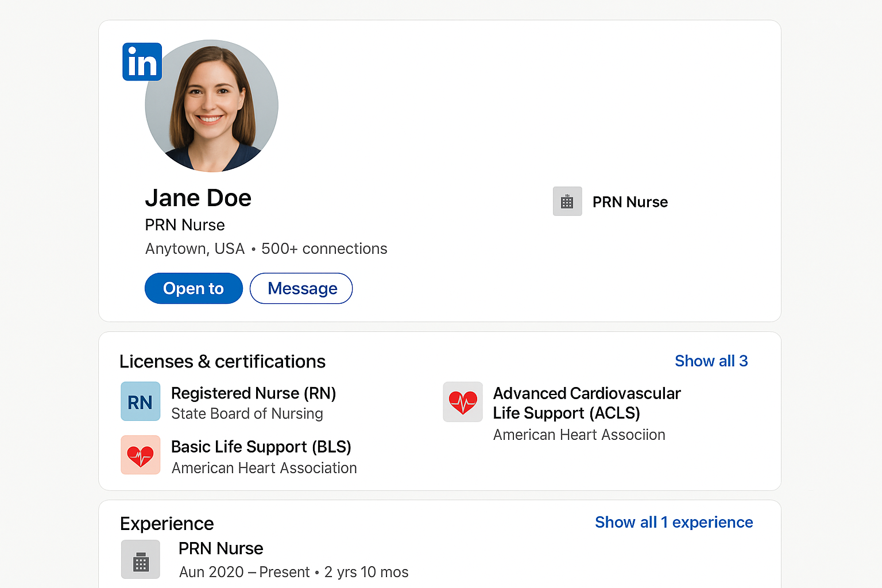Click American Heart Associion issuer under ACLS
The height and width of the screenshot is (588, 882).
click(x=579, y=435)
